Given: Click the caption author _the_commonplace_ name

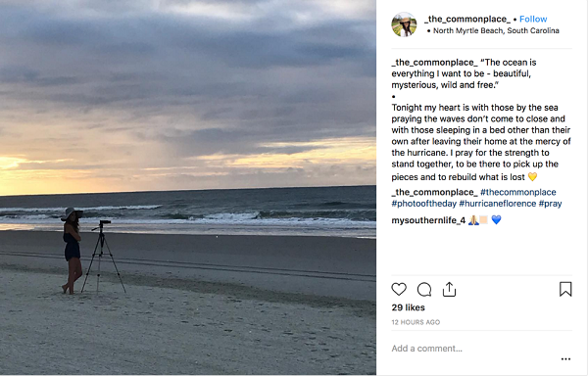Looking at the screenshot, I should (434, 63).
